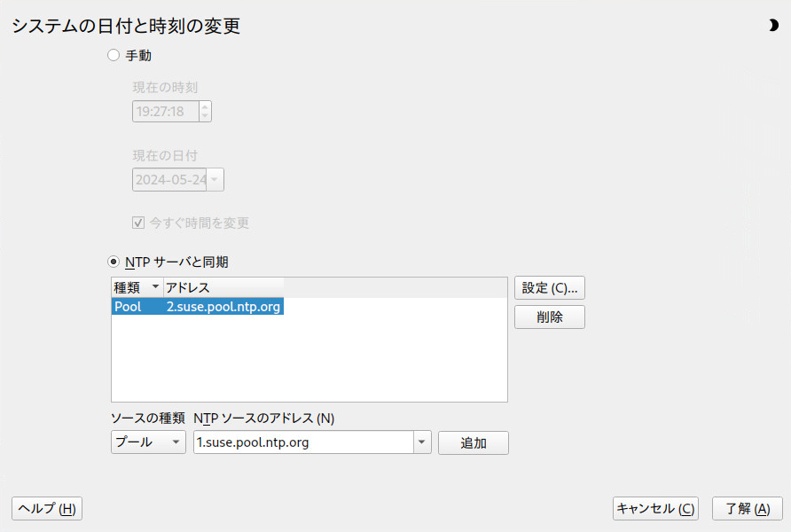Open the date dropdown showing 2024-05-24
This screenshot has height=532, width=791.
point(214,180)
